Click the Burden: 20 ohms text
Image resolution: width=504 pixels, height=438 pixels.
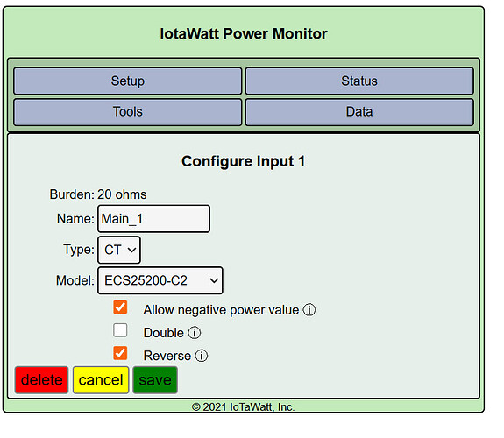98,194
